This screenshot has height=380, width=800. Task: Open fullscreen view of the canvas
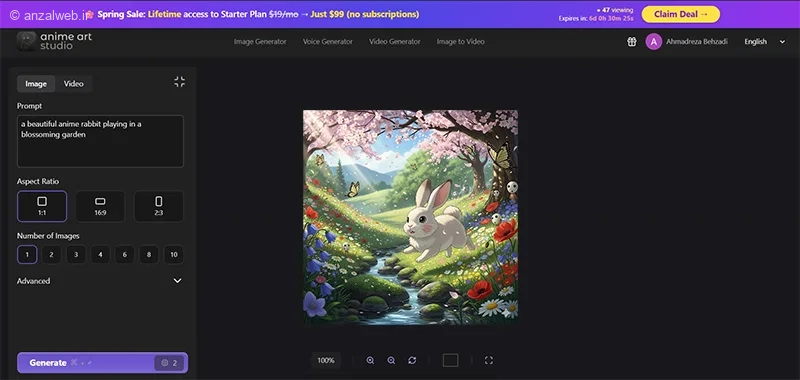(489, 361)
